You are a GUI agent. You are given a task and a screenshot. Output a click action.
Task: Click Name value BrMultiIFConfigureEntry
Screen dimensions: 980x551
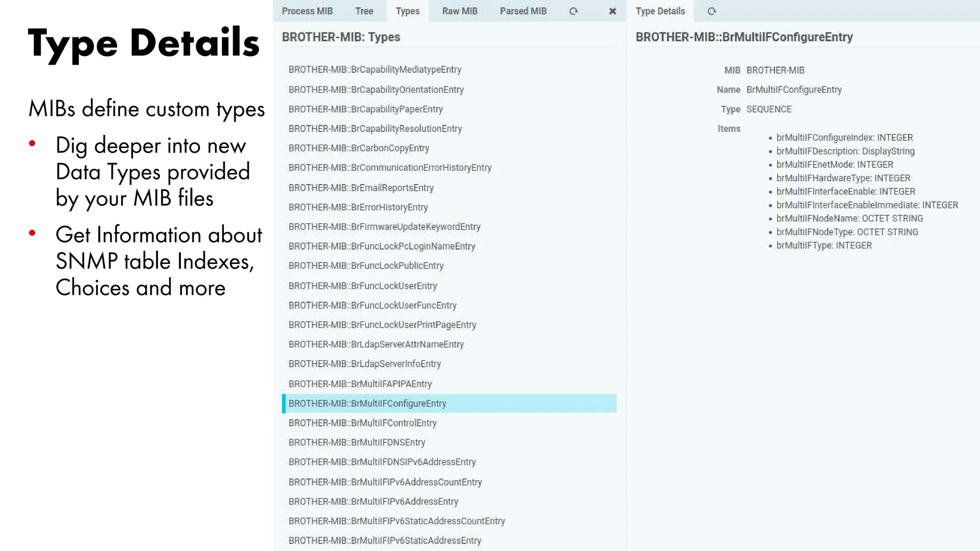[794, 89]
